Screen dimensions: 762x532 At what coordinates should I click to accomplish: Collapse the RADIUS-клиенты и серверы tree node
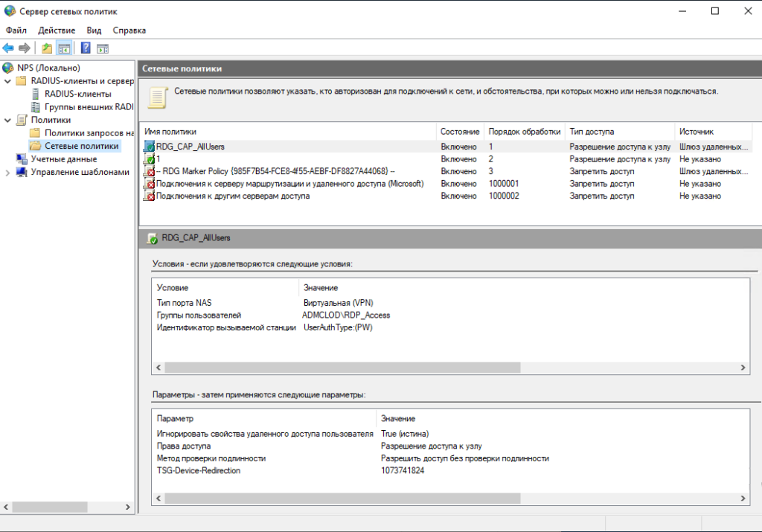[x=8, y=81]
